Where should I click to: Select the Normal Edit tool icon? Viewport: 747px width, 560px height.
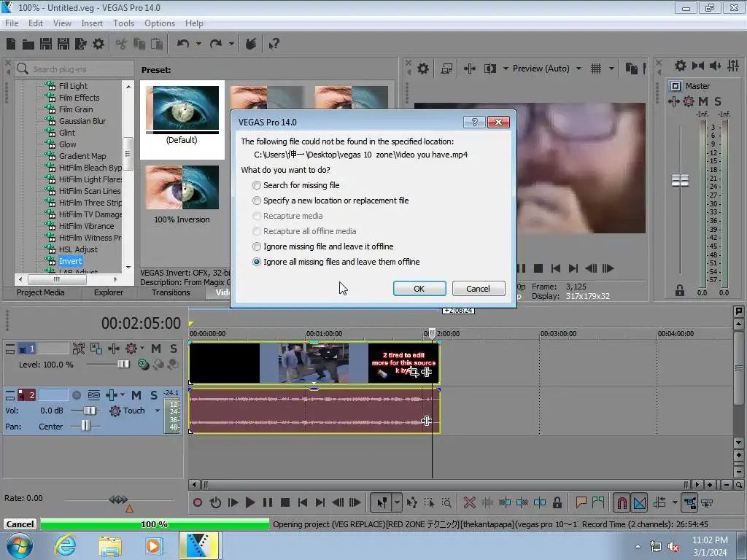[x=382, y=502]
